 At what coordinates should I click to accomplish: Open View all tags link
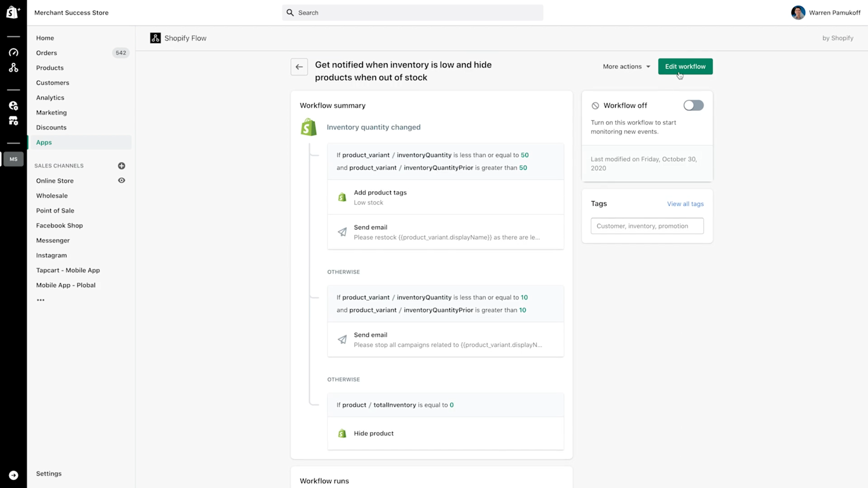(685, 204)
